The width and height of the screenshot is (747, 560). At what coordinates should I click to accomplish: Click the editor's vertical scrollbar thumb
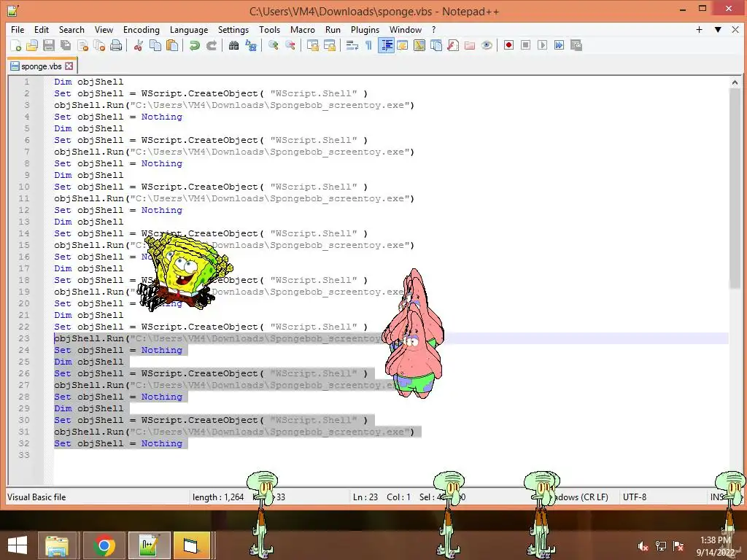click(x=735, y=188)
